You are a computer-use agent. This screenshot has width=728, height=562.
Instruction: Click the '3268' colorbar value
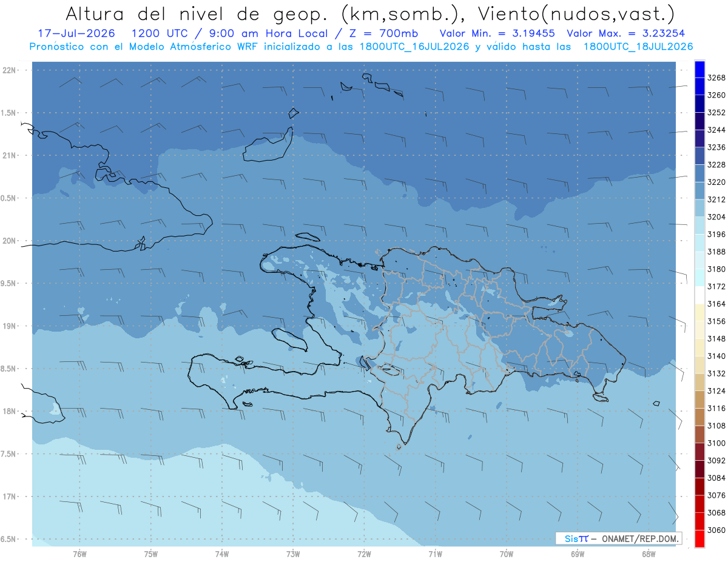716,78
